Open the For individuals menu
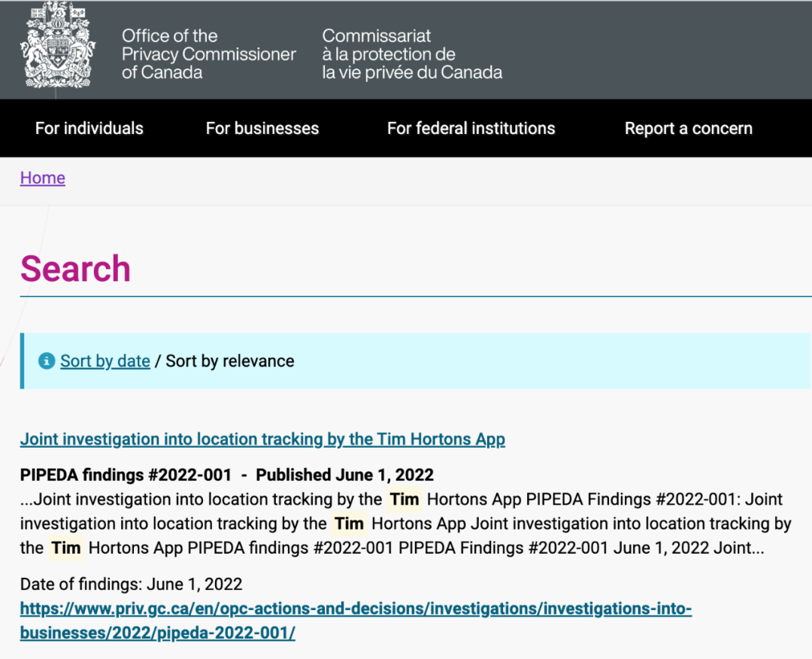Viewport: 812px width, 659px height. pos(89,129)
